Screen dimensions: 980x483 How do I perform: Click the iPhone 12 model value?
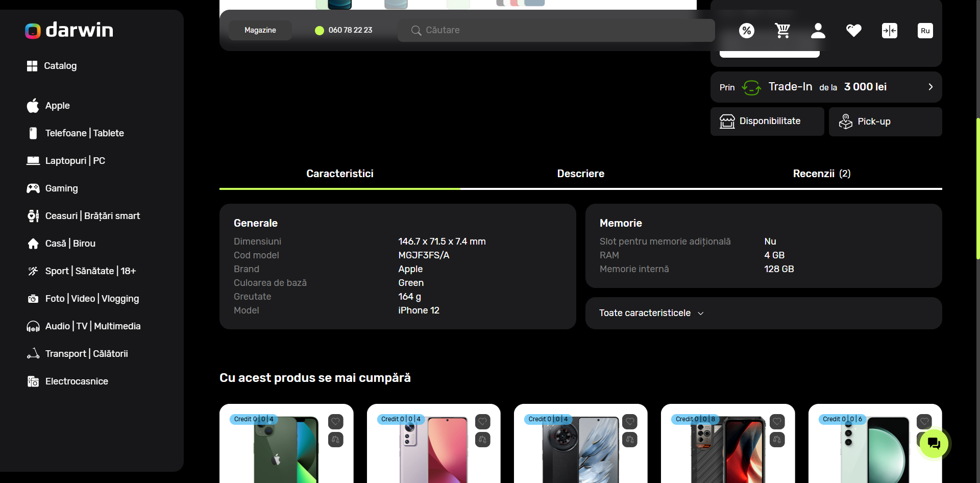point(419,310)
